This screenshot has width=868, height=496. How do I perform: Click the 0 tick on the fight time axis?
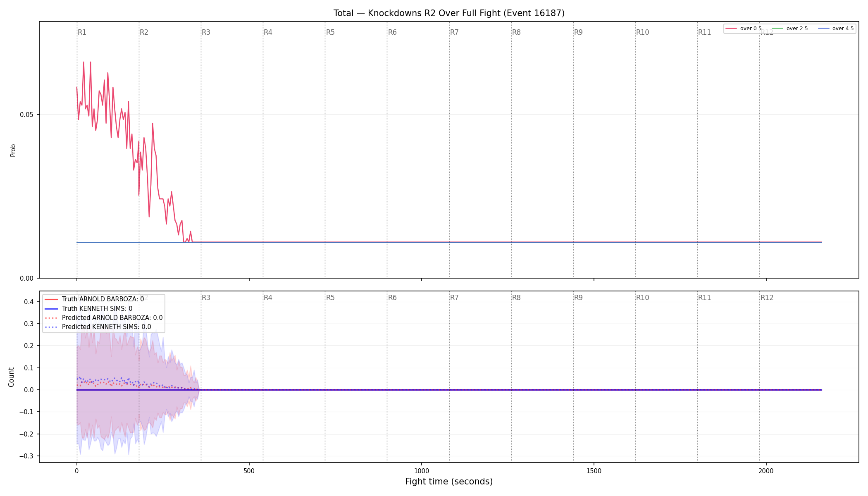(77, 471)
